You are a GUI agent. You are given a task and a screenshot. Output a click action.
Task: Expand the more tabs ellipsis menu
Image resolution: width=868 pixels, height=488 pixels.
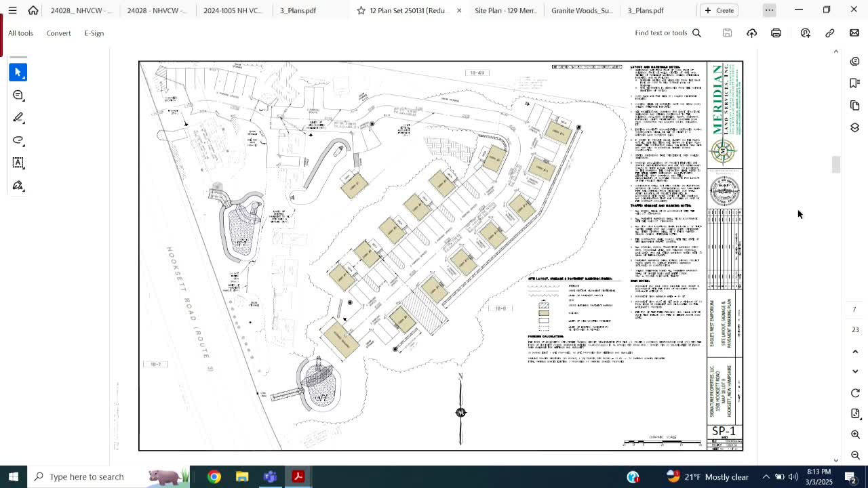click(x=769, y=10)
